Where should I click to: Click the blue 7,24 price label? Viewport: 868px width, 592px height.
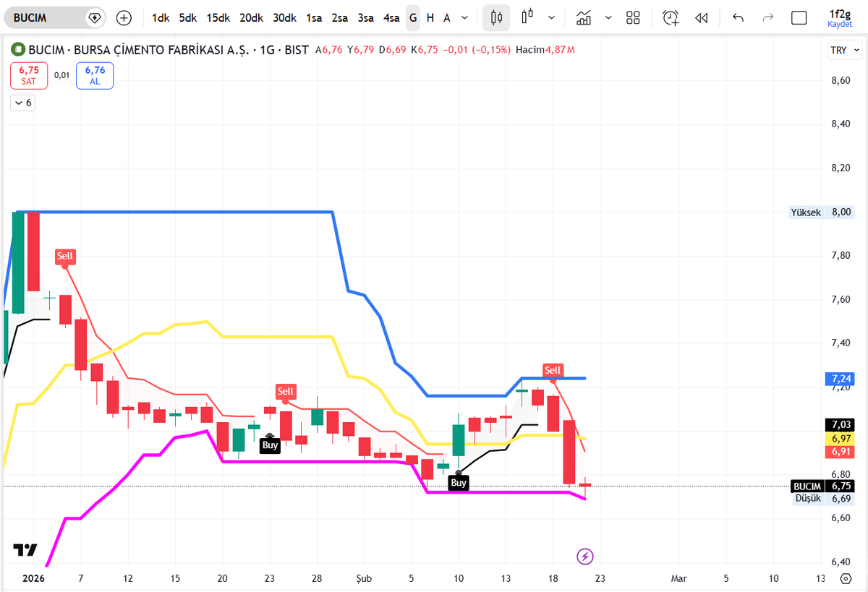(839, 378)
